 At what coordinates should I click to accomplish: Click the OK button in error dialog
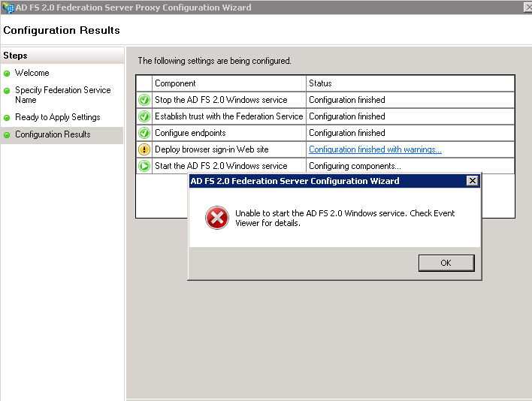pyautogui.click(x=446, y=263)
